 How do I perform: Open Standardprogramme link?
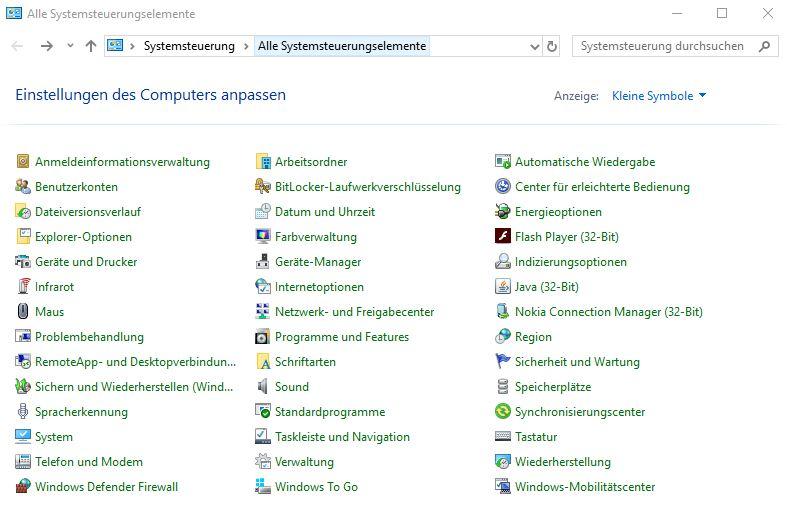pos(330,412)
